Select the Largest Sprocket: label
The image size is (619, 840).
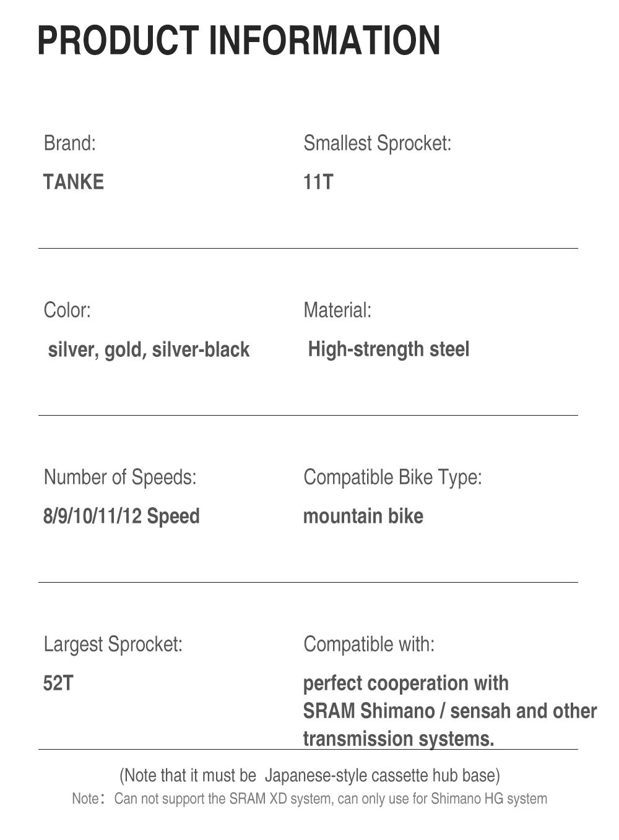tap(113, 645)
